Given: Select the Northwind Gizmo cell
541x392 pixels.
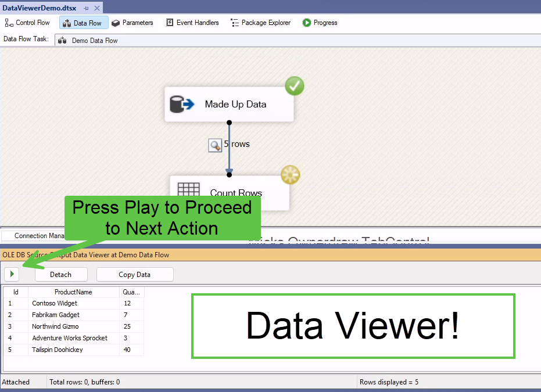Looking at the screenshot, I should pos(73,326).
